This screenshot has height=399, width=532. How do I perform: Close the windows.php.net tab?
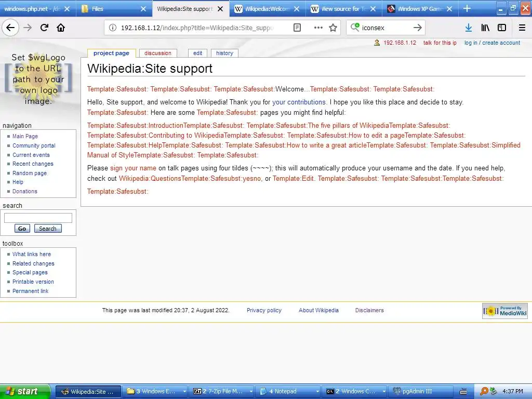click(67, 9)
